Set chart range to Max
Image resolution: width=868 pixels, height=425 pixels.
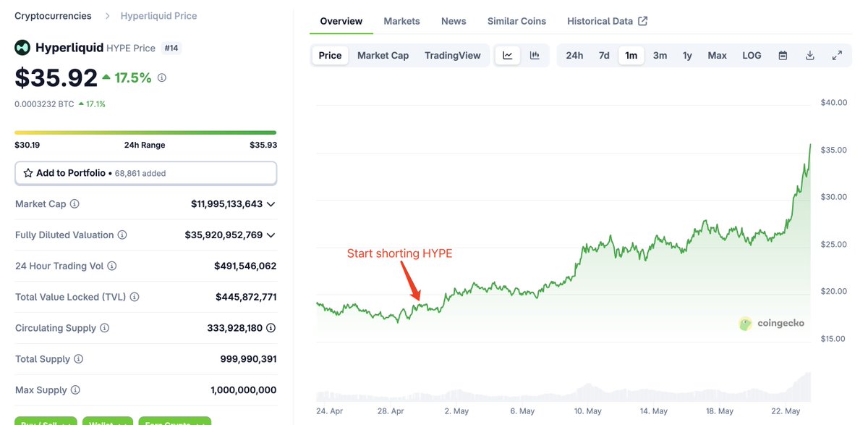(718, 55)
